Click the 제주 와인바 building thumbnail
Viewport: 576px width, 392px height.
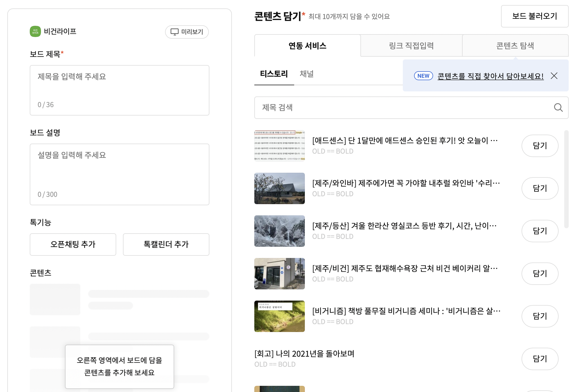tap(280, 188)
